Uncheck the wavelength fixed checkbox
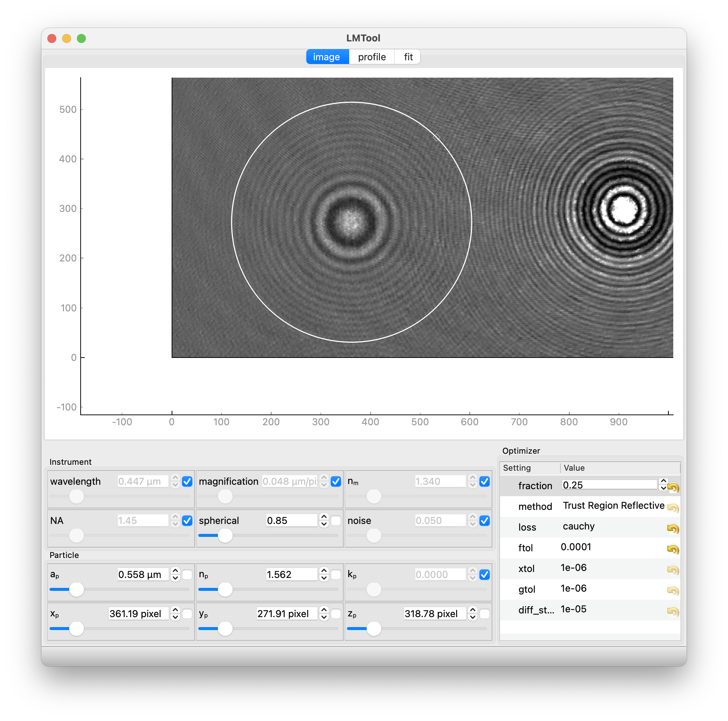 point(187,481)
